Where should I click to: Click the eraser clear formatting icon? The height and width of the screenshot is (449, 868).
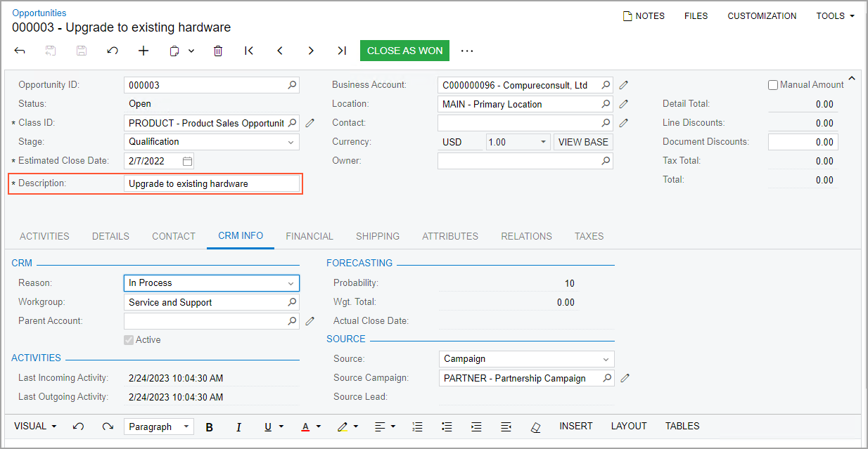pos(535,427)
